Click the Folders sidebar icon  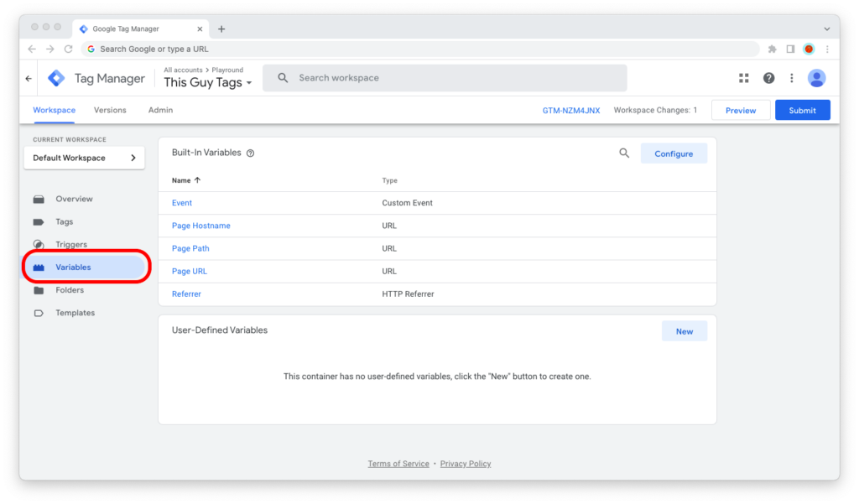(x=39, y=290)
